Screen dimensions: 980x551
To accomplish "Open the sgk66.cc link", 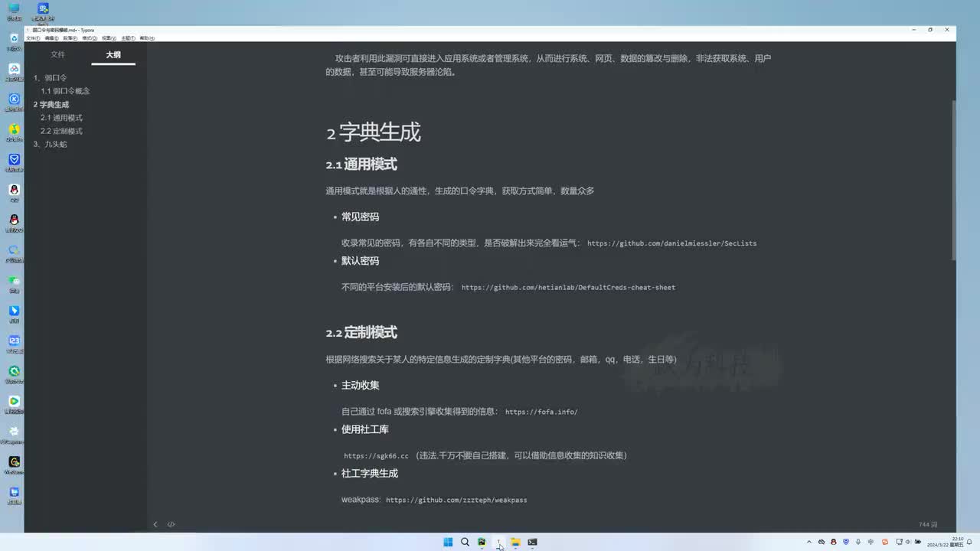I will (x=376, y=456).
